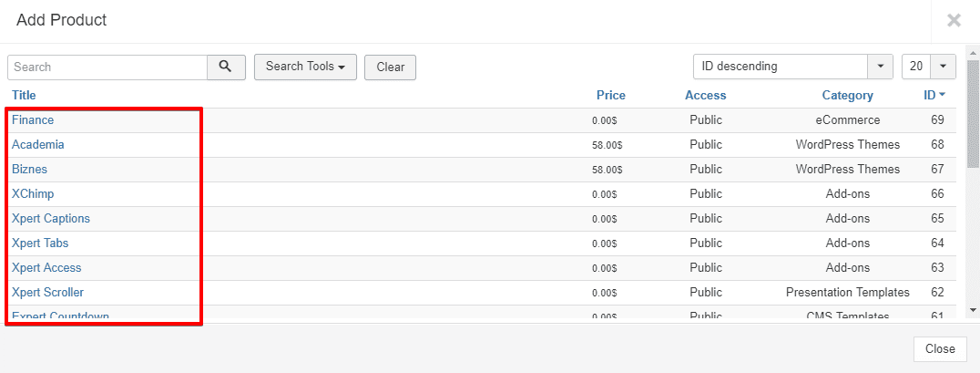The width and height of the screenshot is (980, 373).
Task: Click the scroll down arrow on scrollbar
Action: [973, 310]
